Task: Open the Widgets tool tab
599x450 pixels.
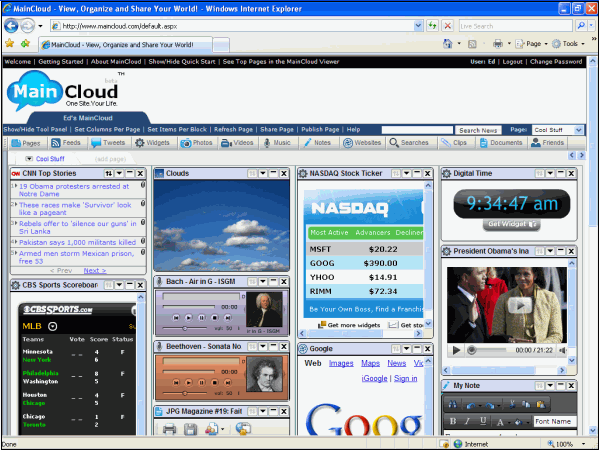Action: [152, 143]
